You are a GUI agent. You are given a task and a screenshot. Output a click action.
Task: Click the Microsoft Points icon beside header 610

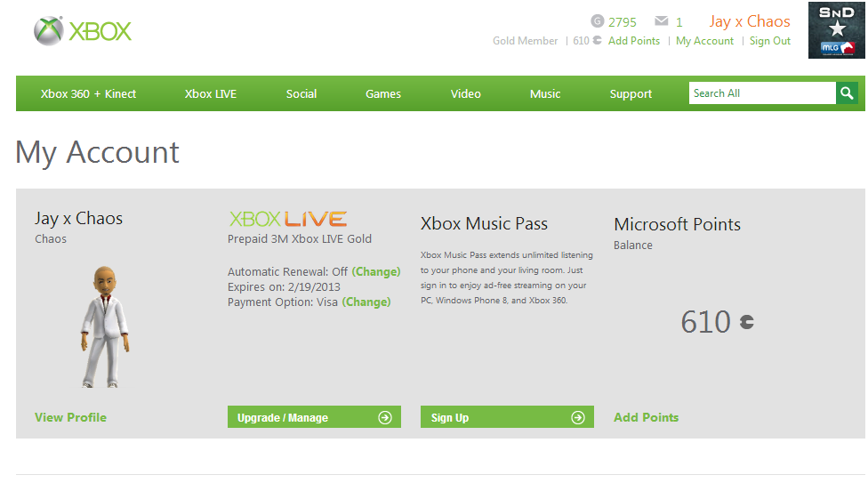click(x=597, y=40)
